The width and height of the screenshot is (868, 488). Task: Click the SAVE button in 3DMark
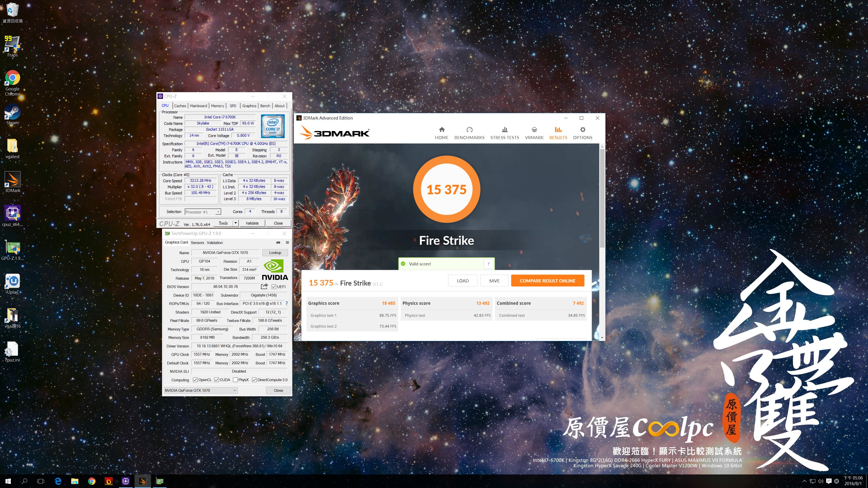(x=494, y=281)
